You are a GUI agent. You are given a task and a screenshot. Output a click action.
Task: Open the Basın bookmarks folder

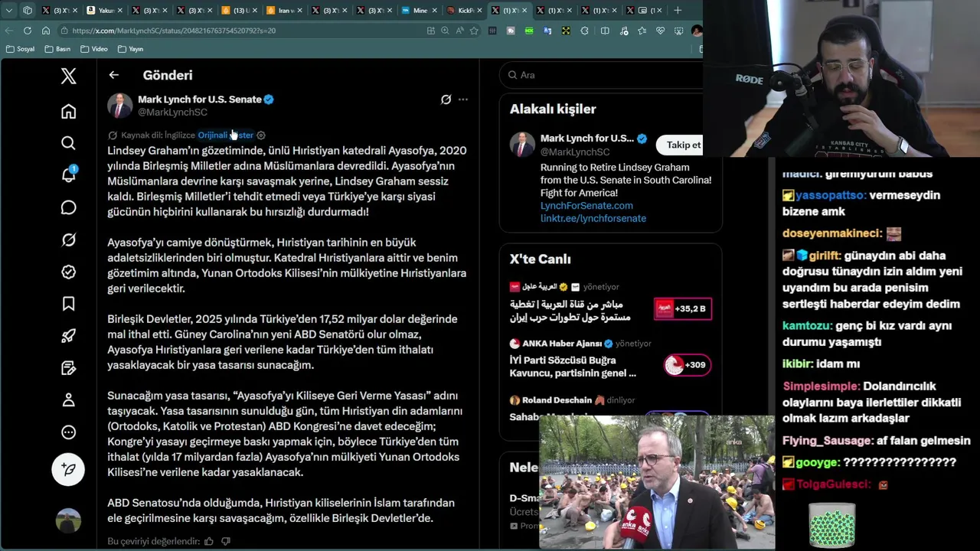pos(58,49)
